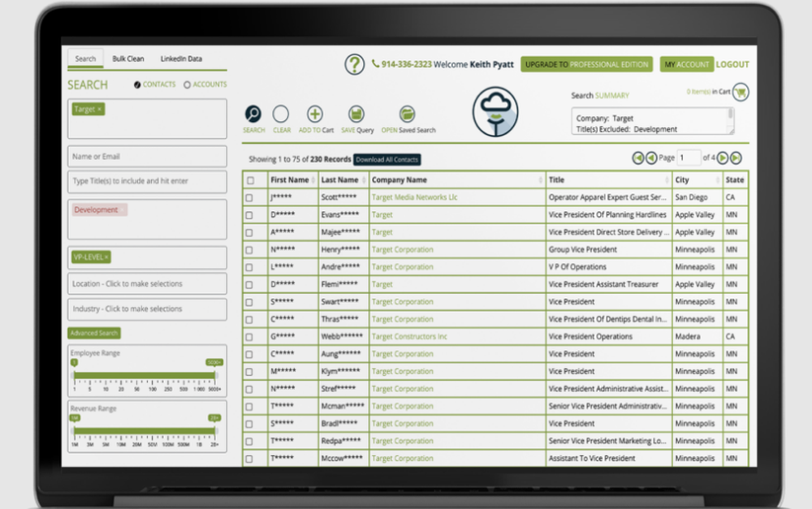This screenshot has width=812, height=509.
Task: Click the Employee Range slider right handle
Action: pos(214,362)
